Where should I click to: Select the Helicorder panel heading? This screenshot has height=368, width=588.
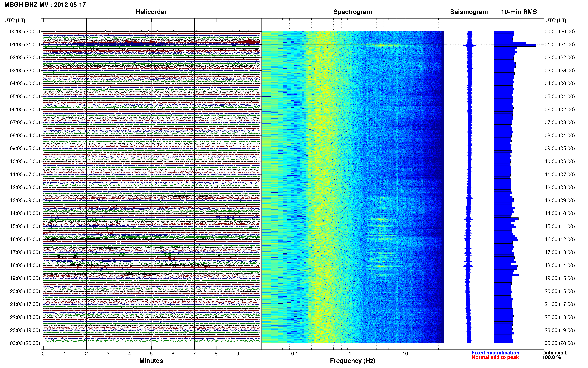tap(151, 12)
